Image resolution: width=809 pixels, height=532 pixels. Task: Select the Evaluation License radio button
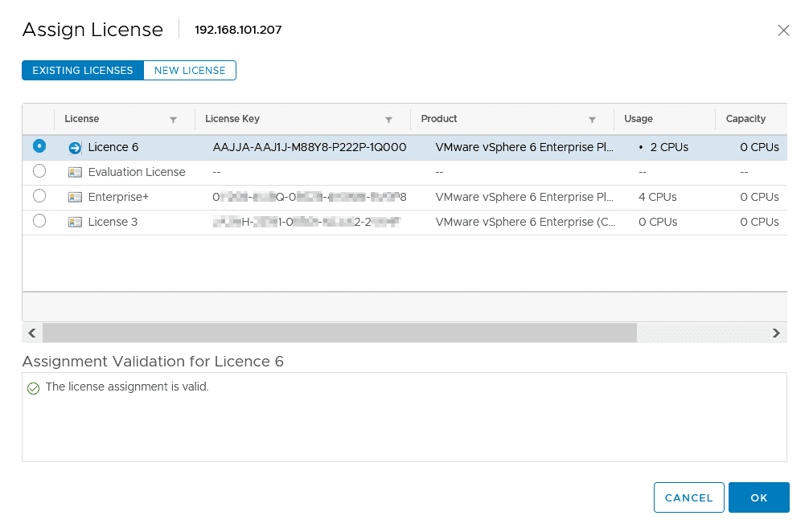pyautogui.click(x=39, y=171)
